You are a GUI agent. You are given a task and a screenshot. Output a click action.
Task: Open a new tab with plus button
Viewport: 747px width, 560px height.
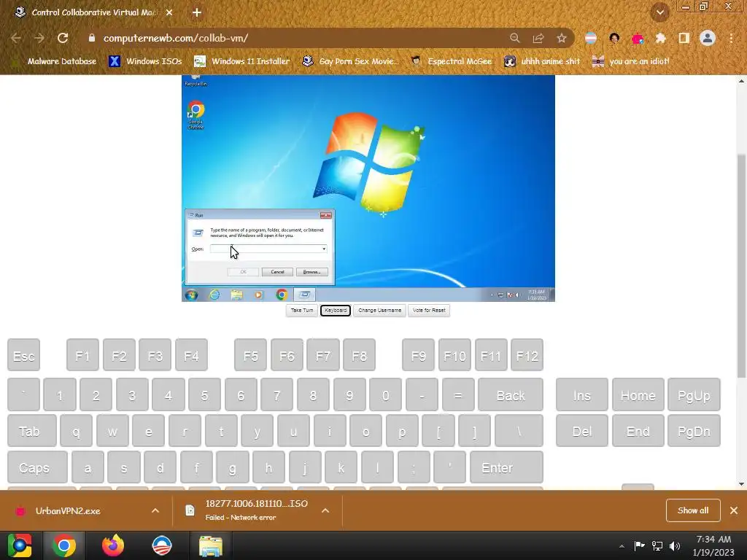point(197,12)
